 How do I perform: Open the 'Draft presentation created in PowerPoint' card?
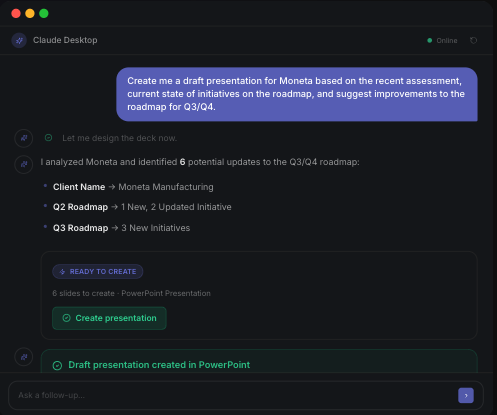pyautogui.click(x=259, y=361)
